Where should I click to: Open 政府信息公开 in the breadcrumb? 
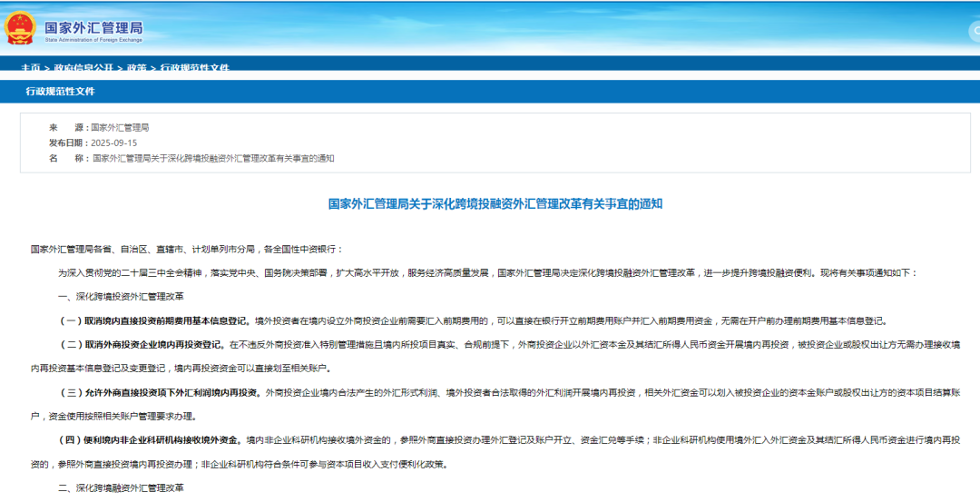83,67
